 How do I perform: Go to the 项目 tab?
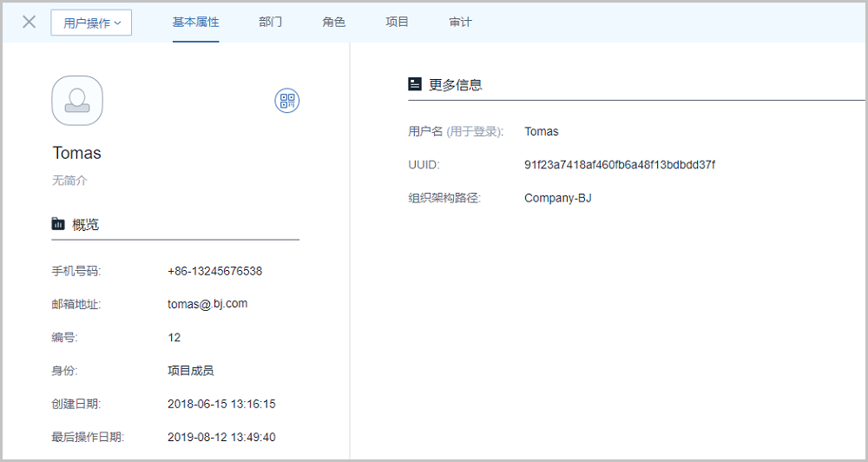click(397, 22)
